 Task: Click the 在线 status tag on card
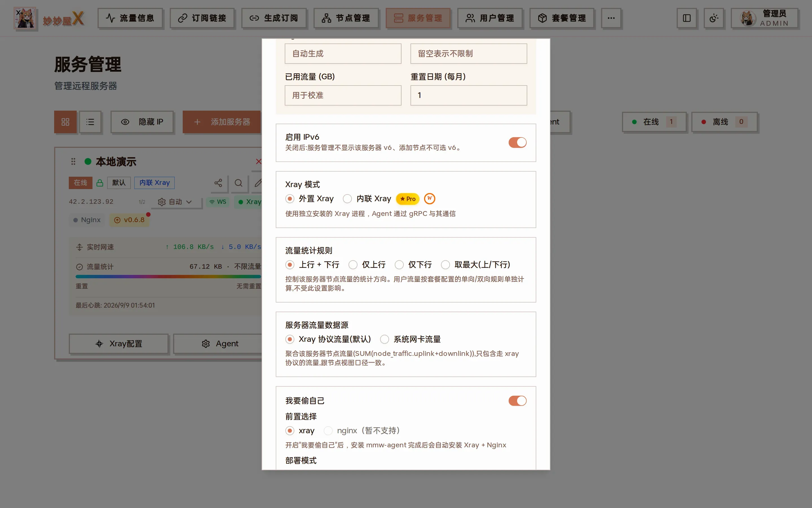coord(81,183)
